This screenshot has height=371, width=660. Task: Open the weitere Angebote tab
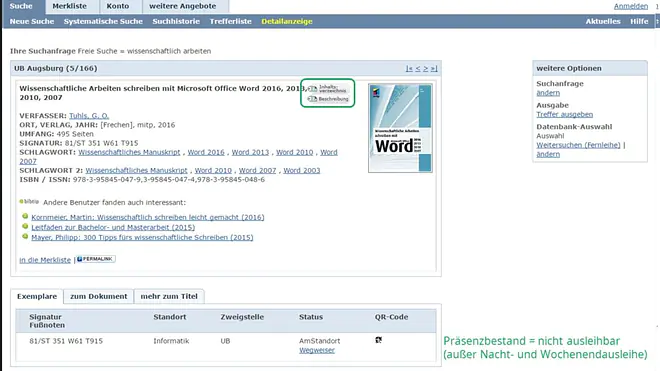coord(183,6)
